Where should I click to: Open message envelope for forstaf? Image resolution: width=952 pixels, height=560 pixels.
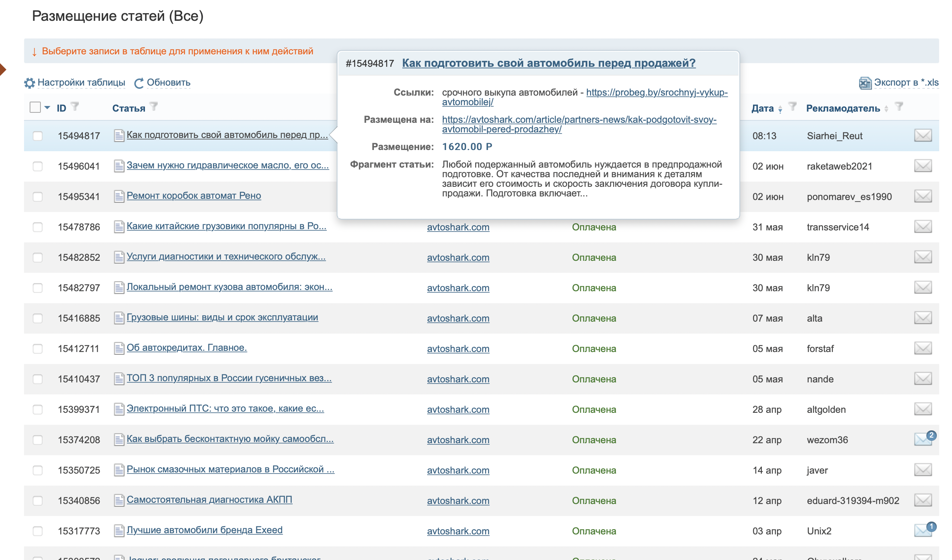pos(923,348)
